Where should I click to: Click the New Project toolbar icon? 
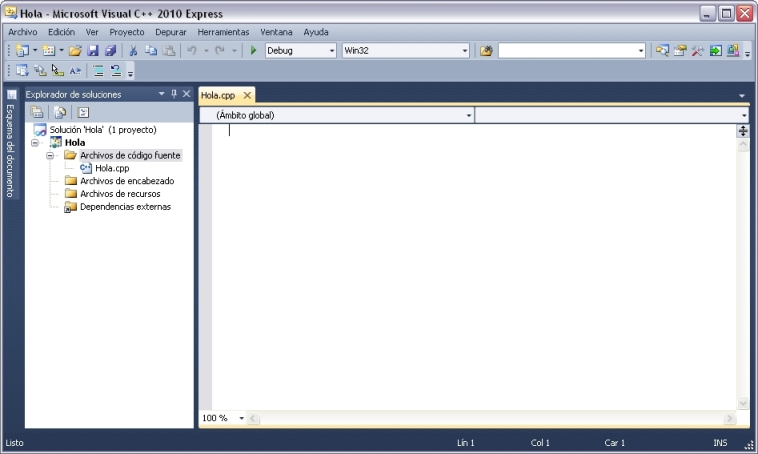[22, 50]
